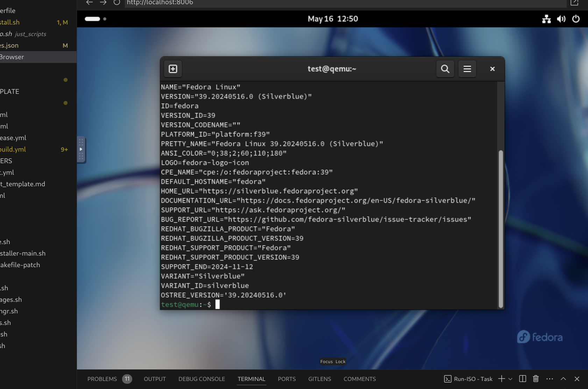
Task: Open the build.yml file marked 9+
Action: [38, 150]
